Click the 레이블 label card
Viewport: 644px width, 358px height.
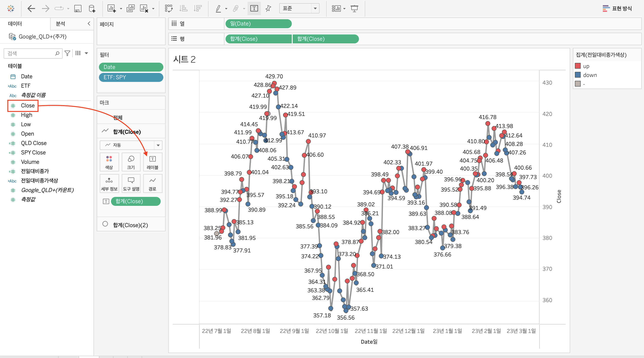click(153, 162)
